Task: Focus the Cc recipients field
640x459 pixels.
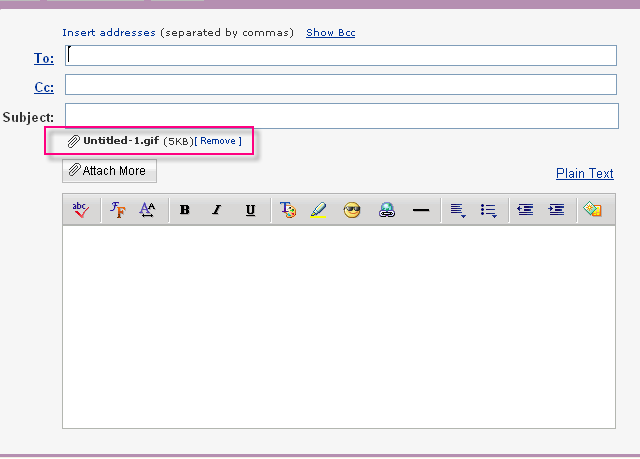Action: pyautogui.click(x=341, y=84)
